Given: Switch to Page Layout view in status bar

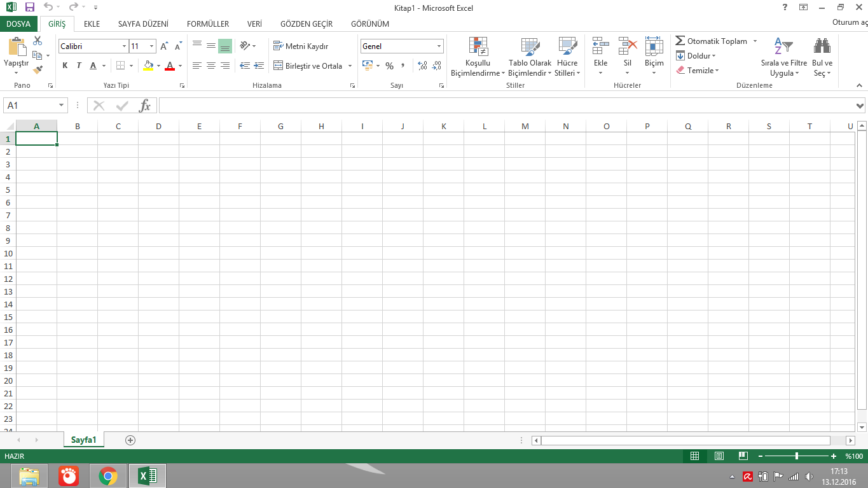Looking at the screenshot, I should (719, 456).
